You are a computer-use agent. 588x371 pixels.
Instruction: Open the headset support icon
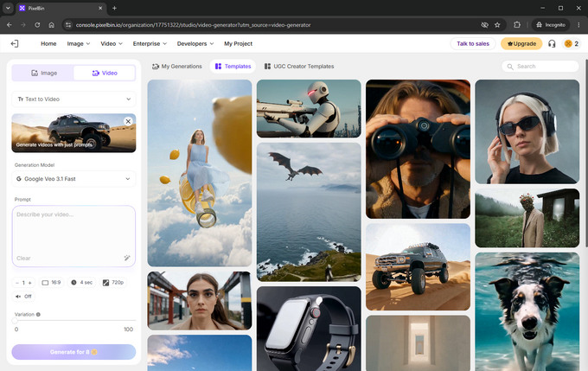pyautogui.click(x=552, y=44)
